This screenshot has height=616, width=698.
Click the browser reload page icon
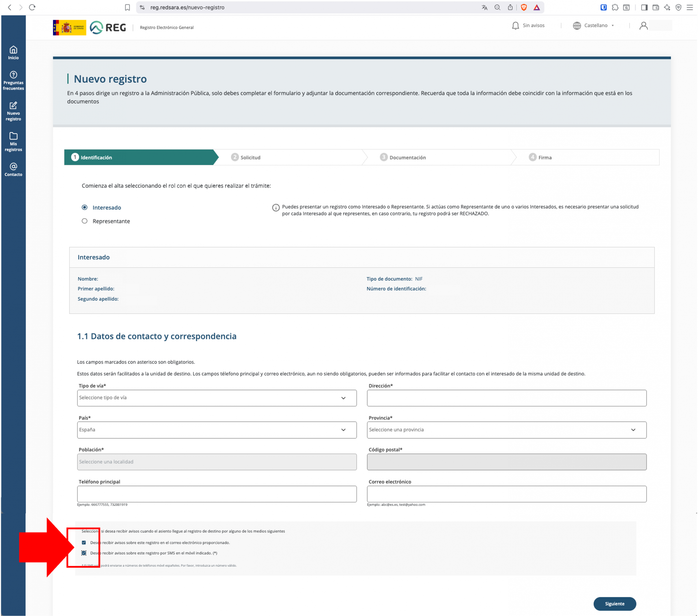click(32, 7)
